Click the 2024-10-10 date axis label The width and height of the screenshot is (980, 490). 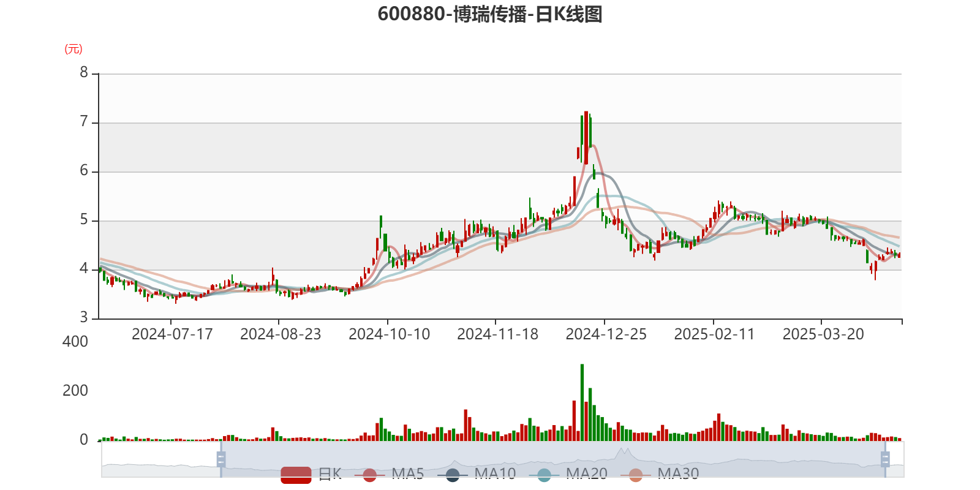pyautogui.click(x=389, y=334)
